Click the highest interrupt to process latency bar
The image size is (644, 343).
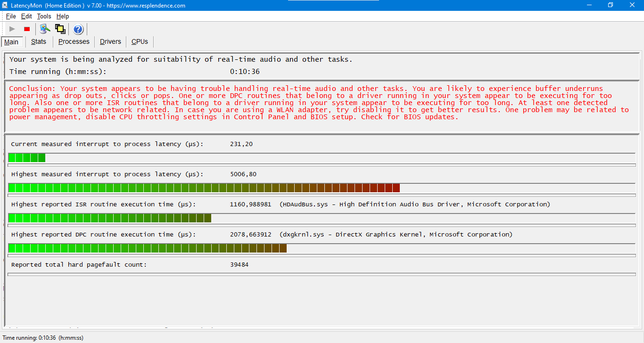click(x=204, y=188)
